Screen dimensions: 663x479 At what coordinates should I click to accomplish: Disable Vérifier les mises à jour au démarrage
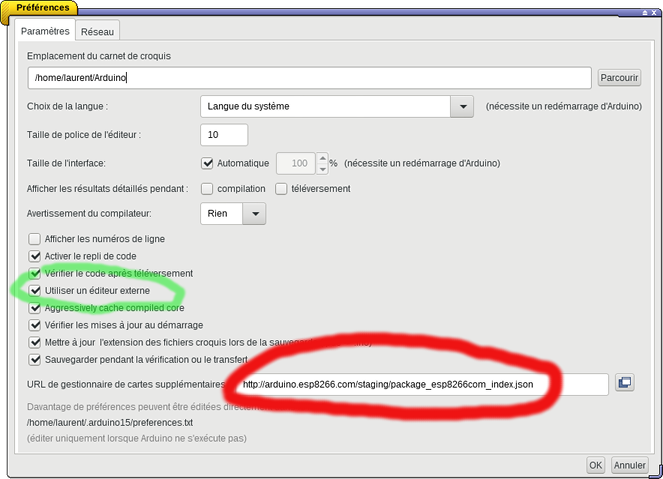click(x=35, y=325)
